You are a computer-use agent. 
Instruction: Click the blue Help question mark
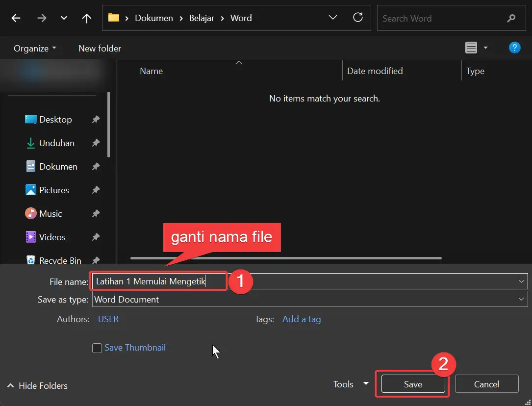tap(515, 48)
